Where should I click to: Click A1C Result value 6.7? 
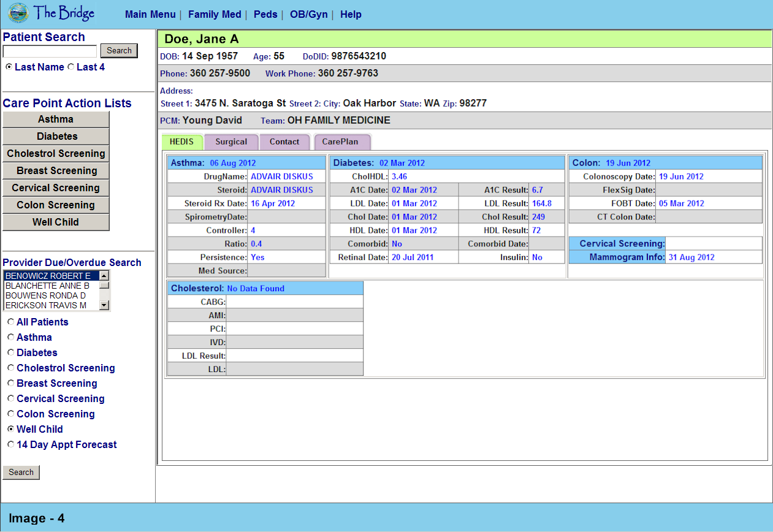[x=538, y=190]
